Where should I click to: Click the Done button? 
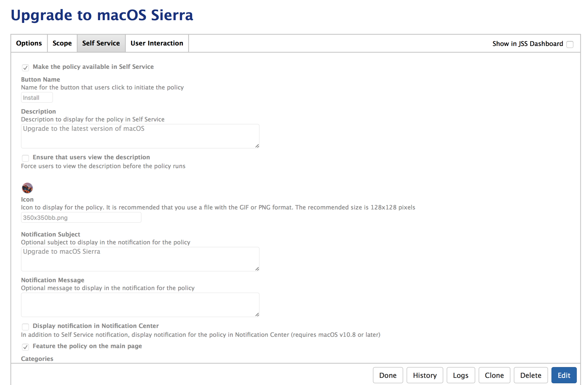[x=388, y=375]
